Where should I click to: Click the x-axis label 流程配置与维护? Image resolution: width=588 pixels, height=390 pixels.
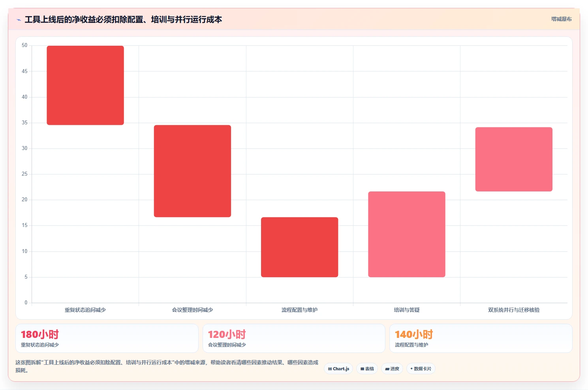(x=299, y=310)
